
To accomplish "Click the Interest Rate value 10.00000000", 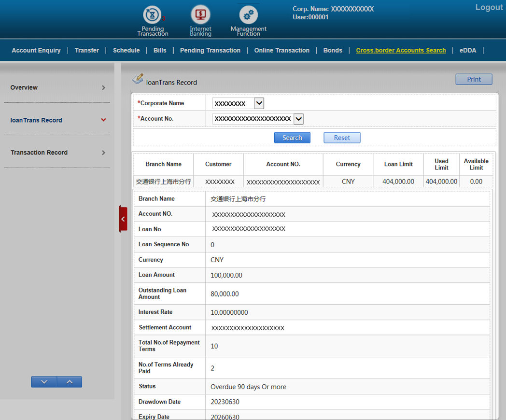I will (229, 312).
